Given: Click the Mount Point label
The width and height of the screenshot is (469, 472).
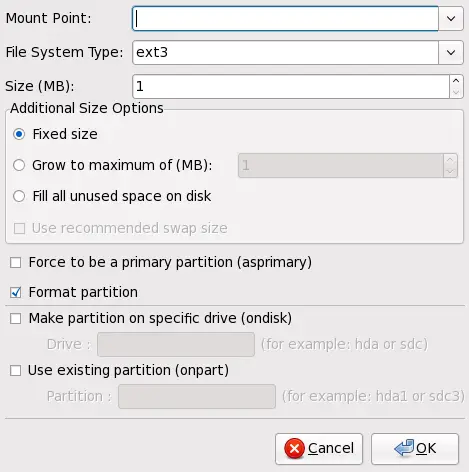Looking at the screenshot, I should [48, 18].
